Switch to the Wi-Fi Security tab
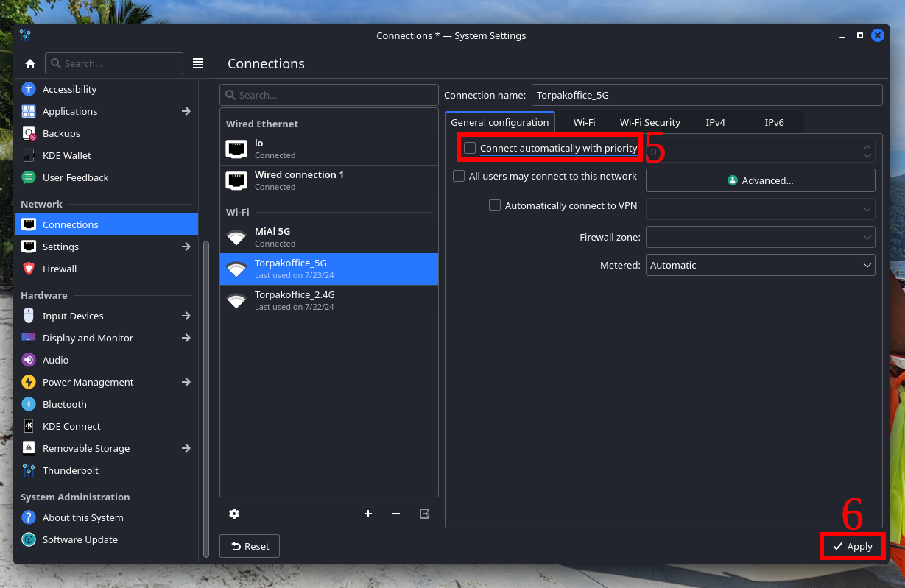This screenshot has height=588, width=905. tap(649, 122)
